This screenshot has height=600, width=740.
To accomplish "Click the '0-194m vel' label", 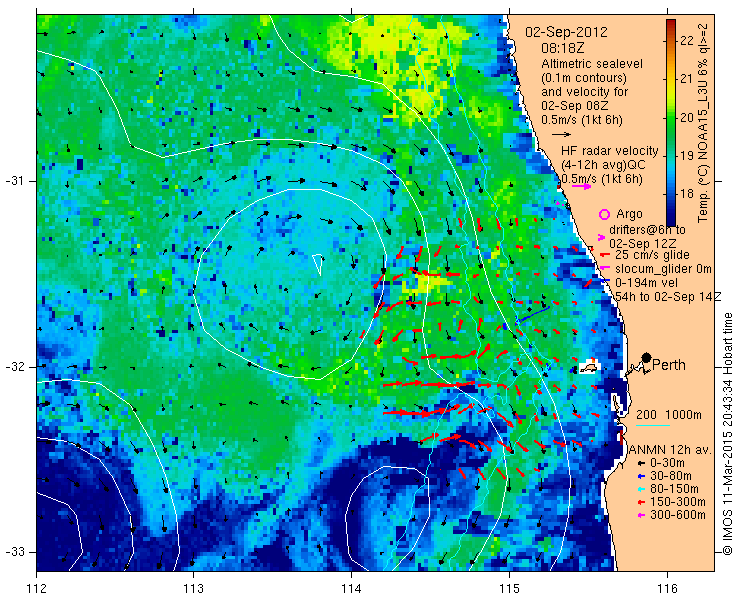I will pos(646,283).
